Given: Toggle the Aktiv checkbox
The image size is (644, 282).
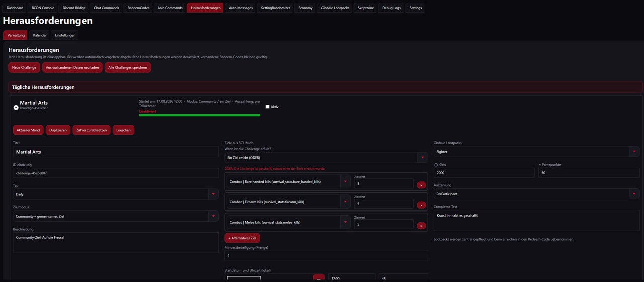Looking at the screenshot, I should [268, 107].
